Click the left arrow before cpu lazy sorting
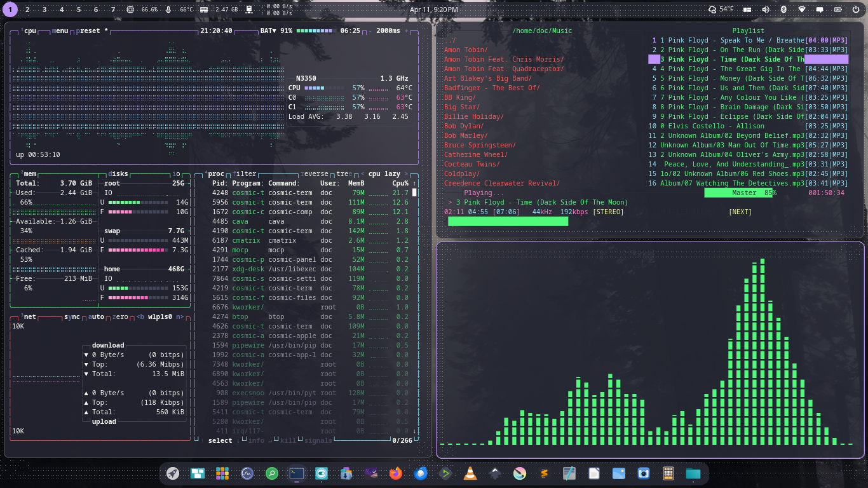This screenshot has height=488, width=868. [362, 173]
